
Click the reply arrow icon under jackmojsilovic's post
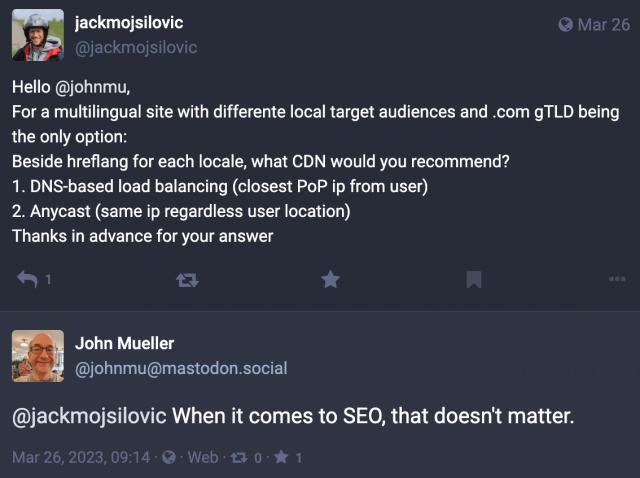(x=27, y=280)
